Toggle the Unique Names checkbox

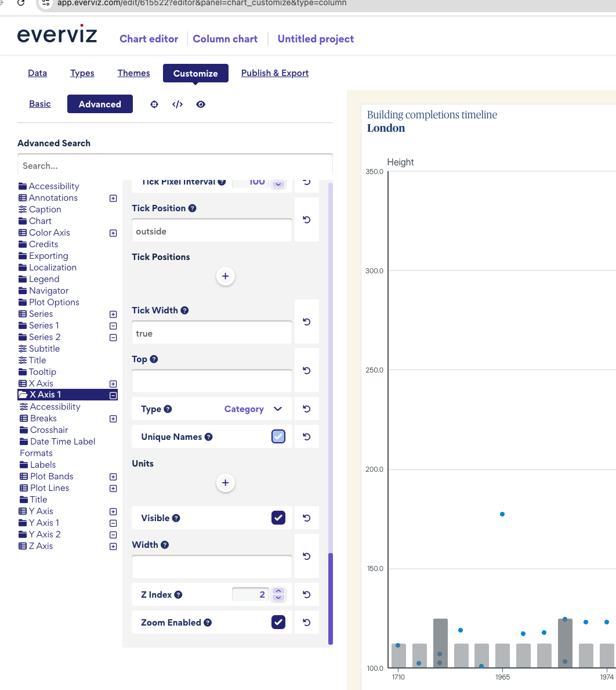278,437
